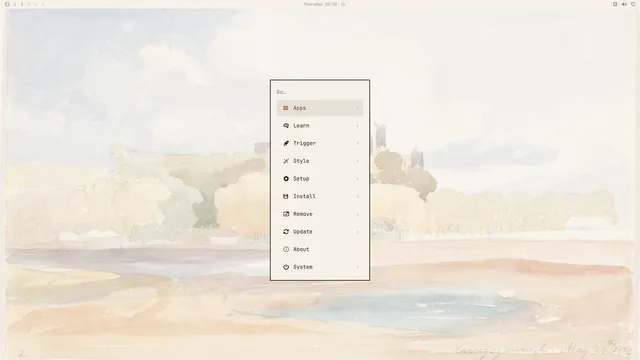The height and width of the screenshot is (360, 640).
Task: Expand the Trigger submenu chevron
Action: 358,143
